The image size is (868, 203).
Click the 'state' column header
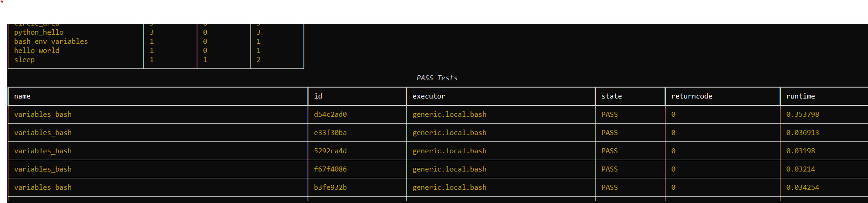tap(612, 96)
